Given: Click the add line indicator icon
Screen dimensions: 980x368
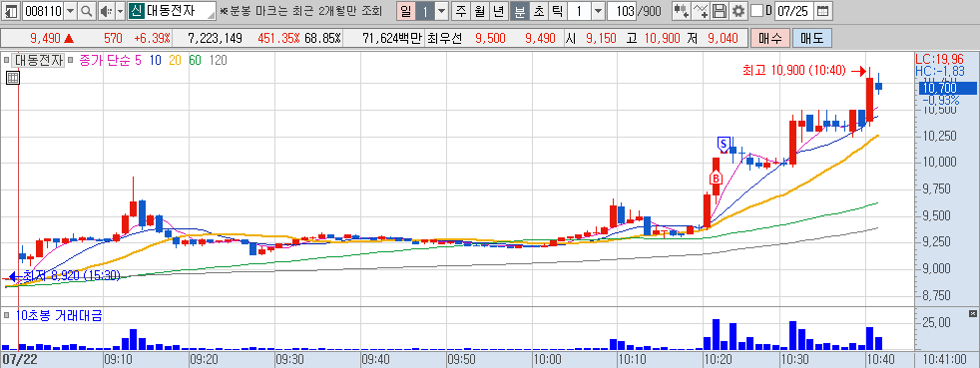Looking at the screenshot, I should pyautogui.click(x=702, y=11).
